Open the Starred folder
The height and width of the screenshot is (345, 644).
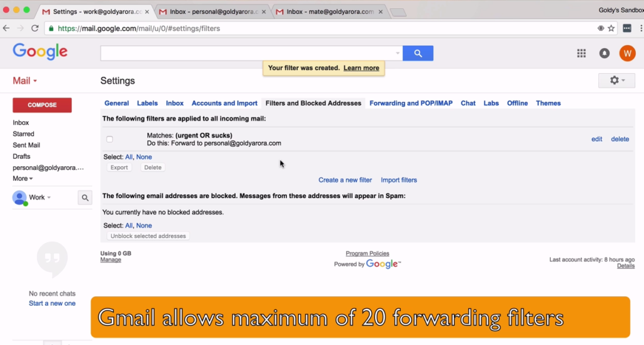[x=23, y=134]
